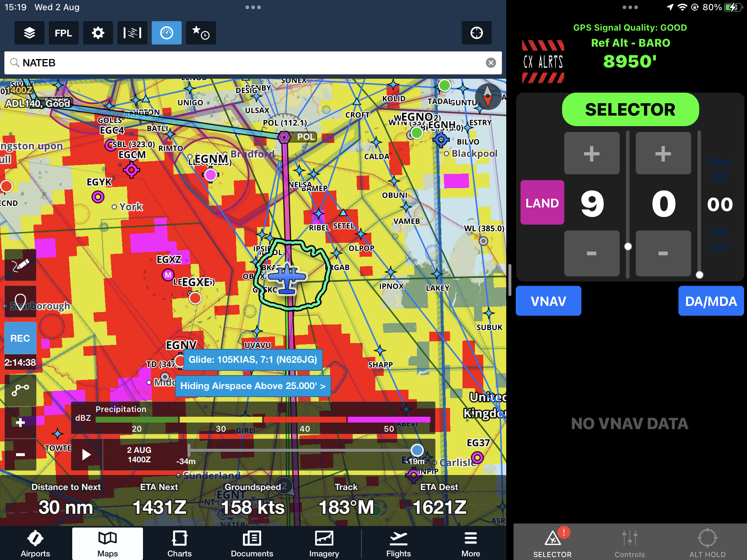Open the map layers selector
Image resolution: width=747 pixels, height=560 pixels.
[30, 33]
